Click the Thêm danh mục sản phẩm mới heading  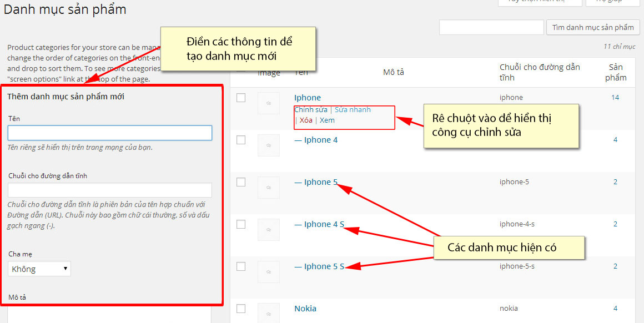(66, 97)
